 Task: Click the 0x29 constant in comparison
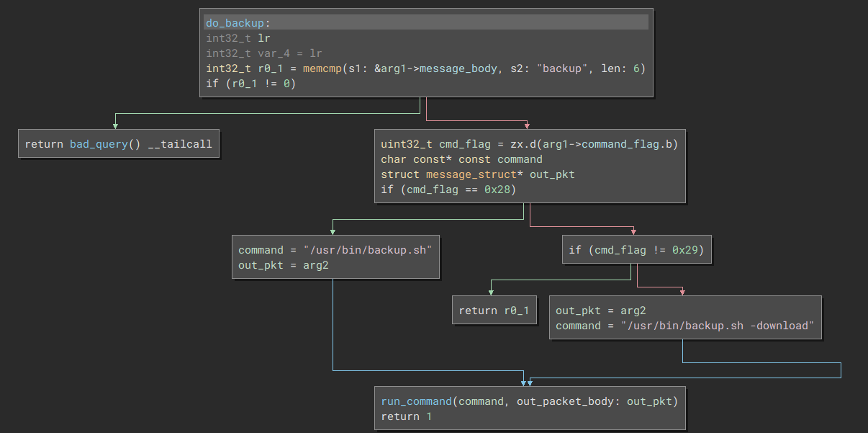687,250
